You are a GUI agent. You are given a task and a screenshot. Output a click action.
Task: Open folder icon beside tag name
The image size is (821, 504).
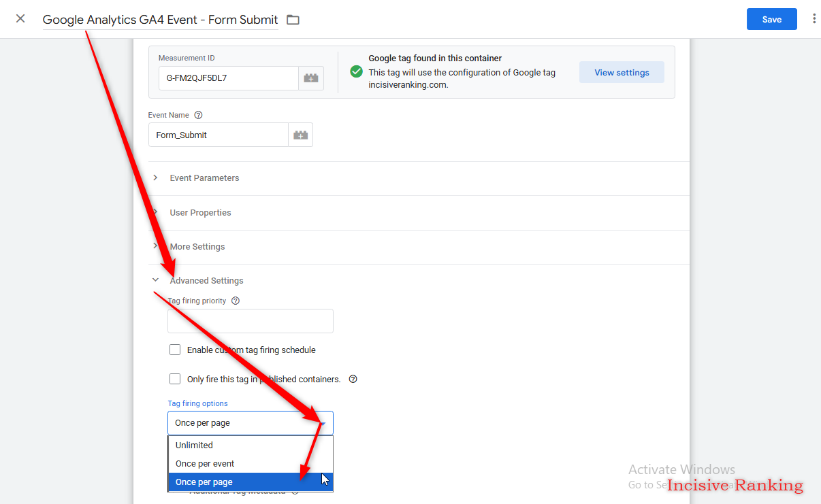click(x=293, y=20)
